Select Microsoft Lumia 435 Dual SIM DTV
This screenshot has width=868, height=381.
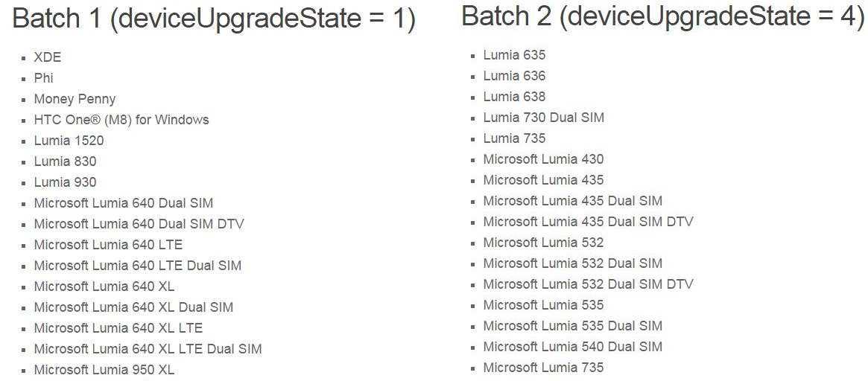[x=588, y=222]
